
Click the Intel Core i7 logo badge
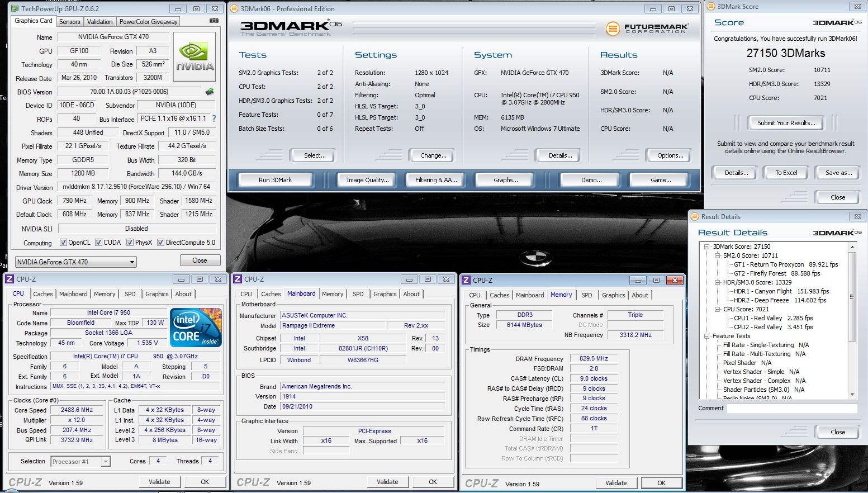click(195, 328)
